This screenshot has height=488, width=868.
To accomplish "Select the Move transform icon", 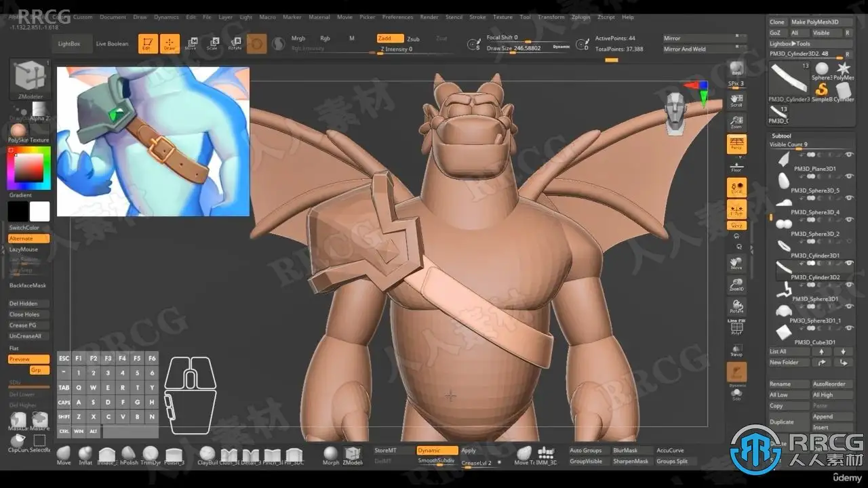I will tap(191, 44).
